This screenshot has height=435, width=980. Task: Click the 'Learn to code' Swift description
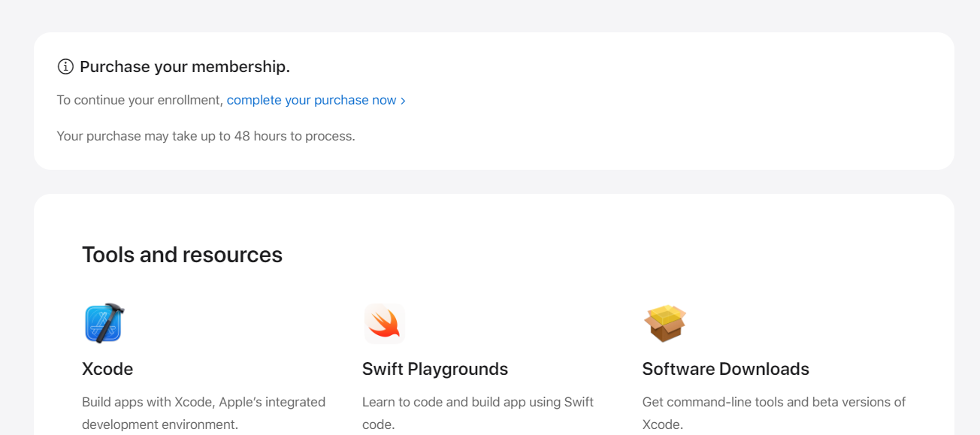coord(477,402)
